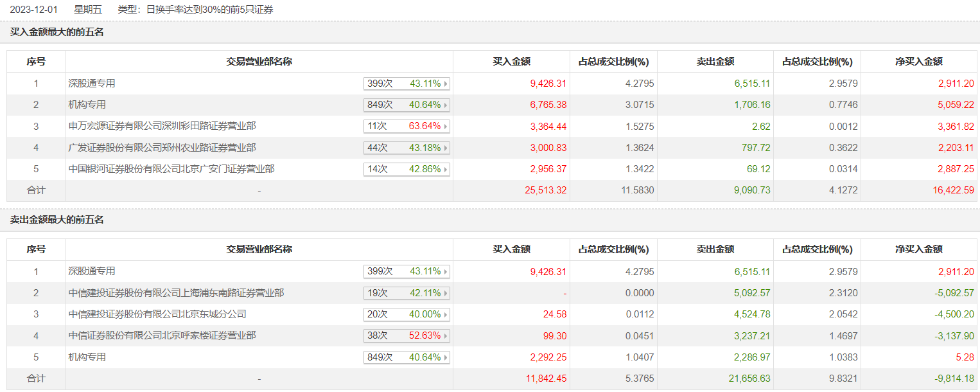Click 深股通专用 in the top-buyers table

pyautogui.click(x=92, y=84)
